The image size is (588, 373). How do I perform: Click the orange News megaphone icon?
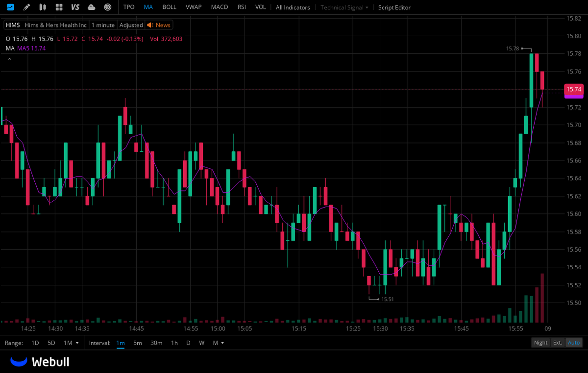pos(150,25)
